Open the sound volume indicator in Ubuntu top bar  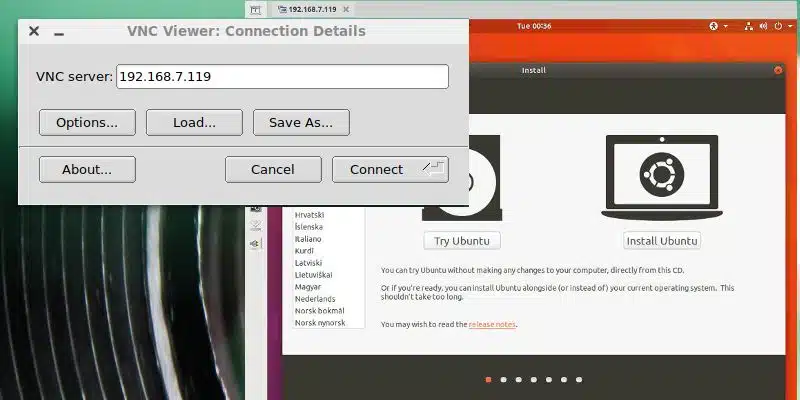pos(763,26)
